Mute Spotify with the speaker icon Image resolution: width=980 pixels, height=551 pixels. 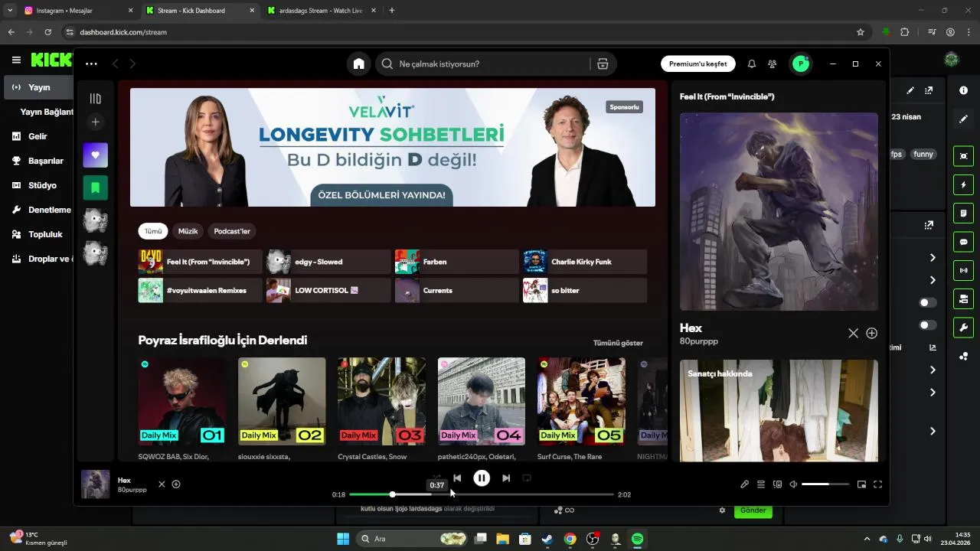793,484
